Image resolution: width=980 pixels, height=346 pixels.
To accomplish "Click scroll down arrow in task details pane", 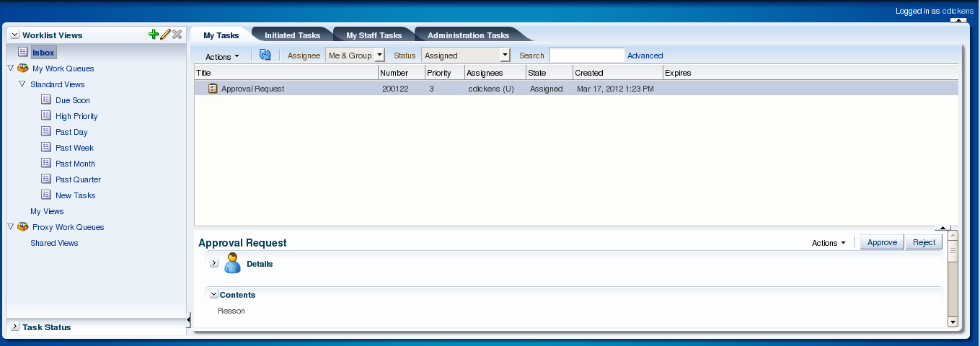I will tap(953, 322).
